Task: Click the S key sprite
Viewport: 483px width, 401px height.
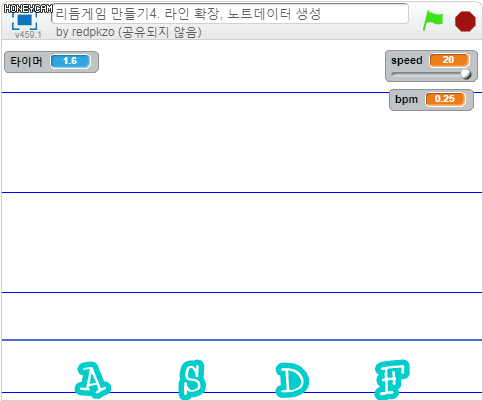Action: point(192,380)
